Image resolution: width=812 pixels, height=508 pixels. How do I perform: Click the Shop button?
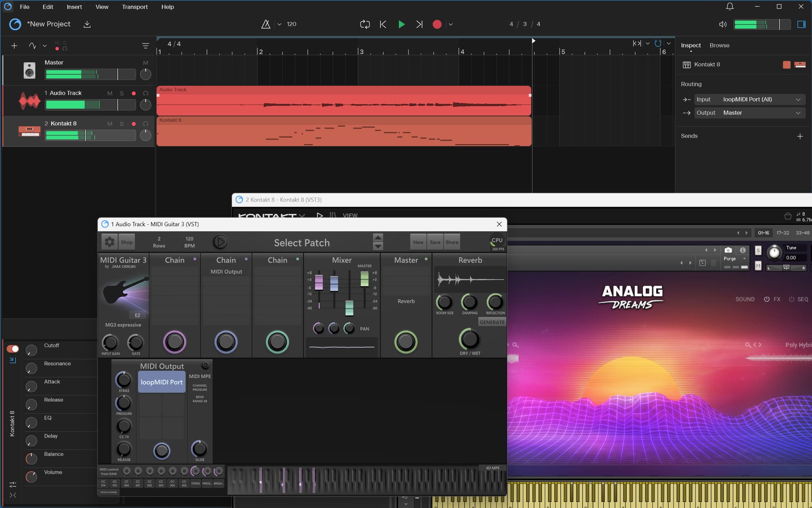click(x=126, y=242)
